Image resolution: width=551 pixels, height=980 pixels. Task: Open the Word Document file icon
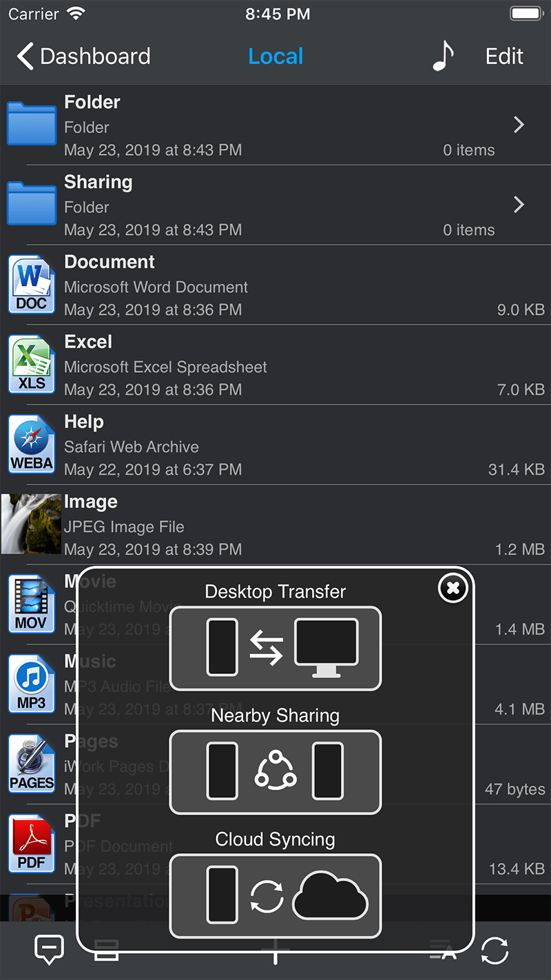(x=32, y=285)
